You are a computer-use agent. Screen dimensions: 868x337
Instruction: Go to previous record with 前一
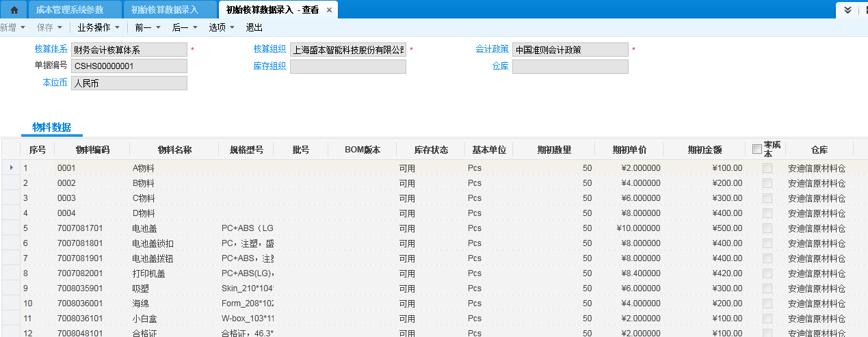pyautogui.click(x=143, y=27)
